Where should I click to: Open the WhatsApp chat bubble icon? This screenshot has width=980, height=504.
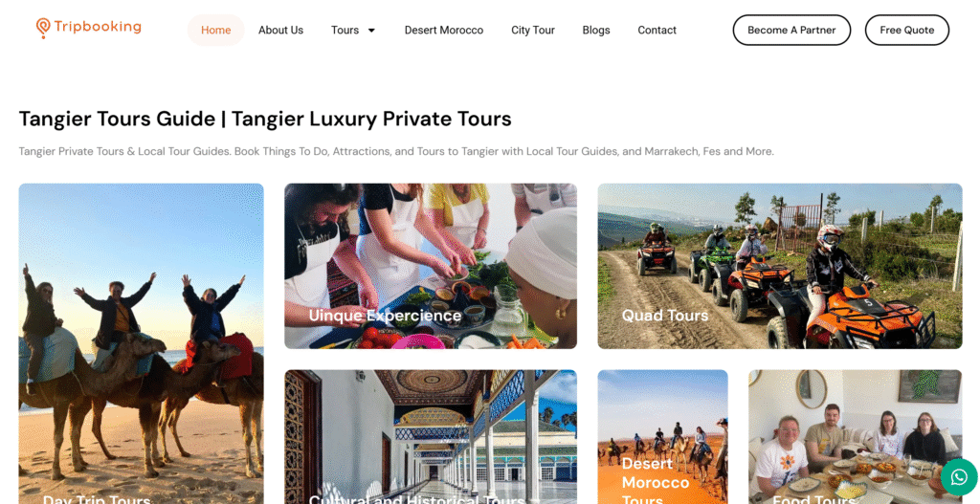click(x=959, y=477)
